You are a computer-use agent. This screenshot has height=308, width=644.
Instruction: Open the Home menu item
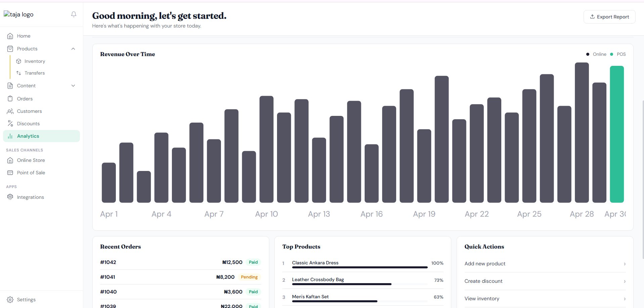click(41, 36)
